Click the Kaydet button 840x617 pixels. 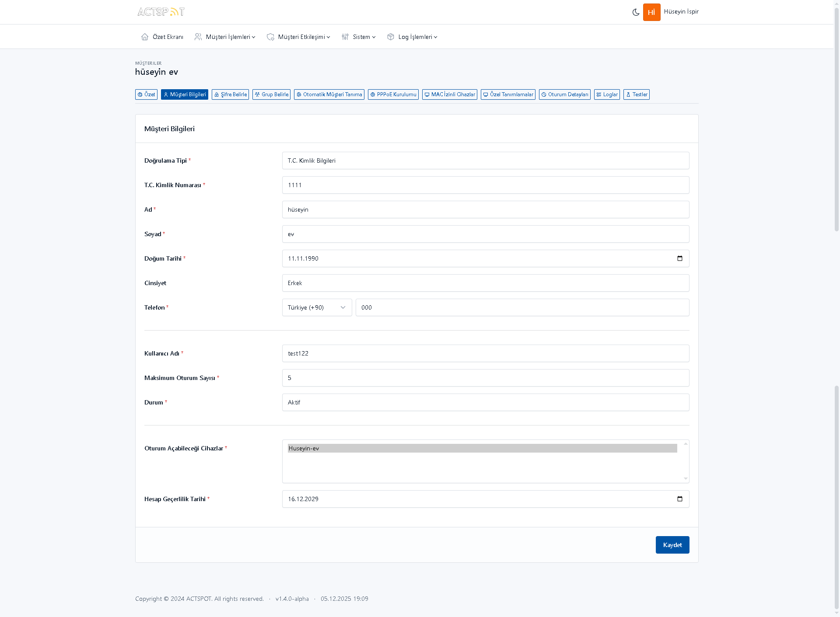click(x=672, y=545)
